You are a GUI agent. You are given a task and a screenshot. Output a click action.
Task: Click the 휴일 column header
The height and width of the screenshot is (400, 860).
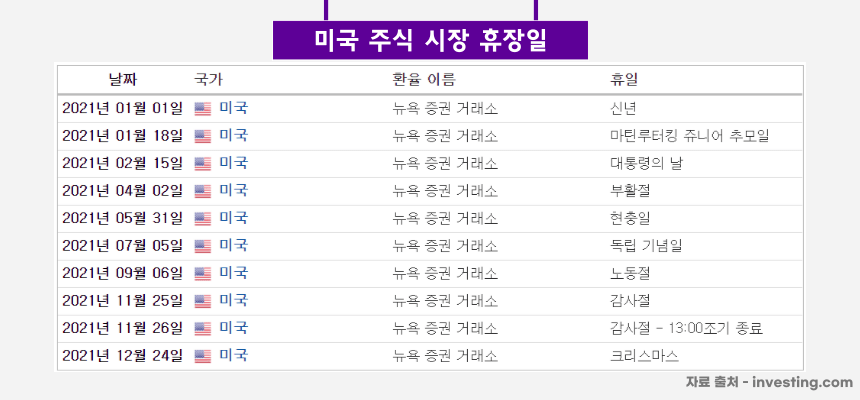624,80
